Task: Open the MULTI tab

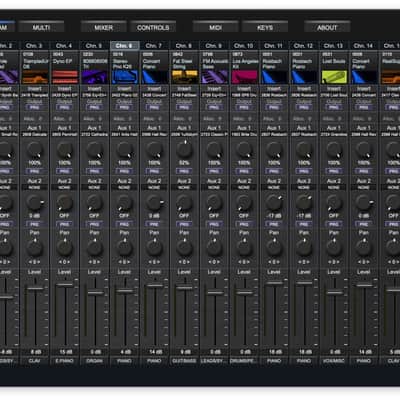Action: click(41, 27)
